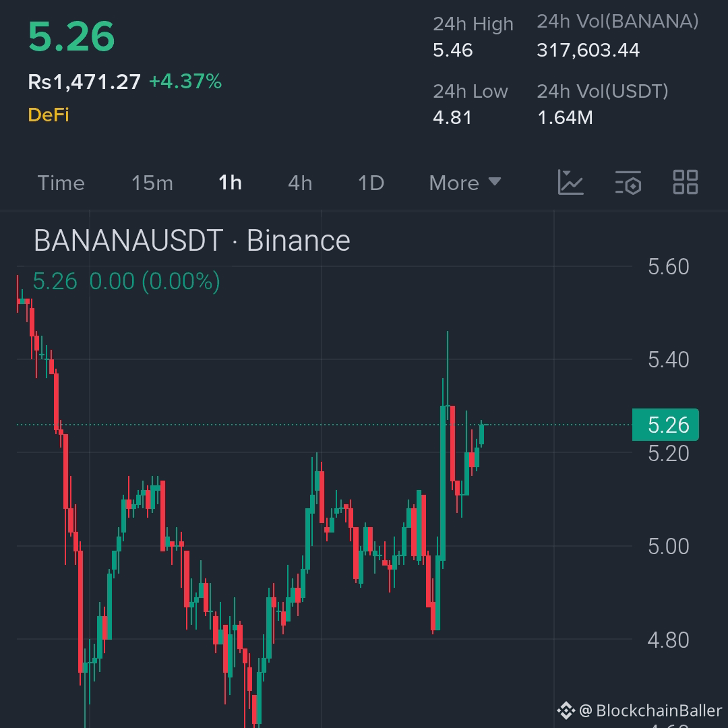
Task: Tap the BANANAUSDT · Binance chart title
Action: tap(192, 241)
